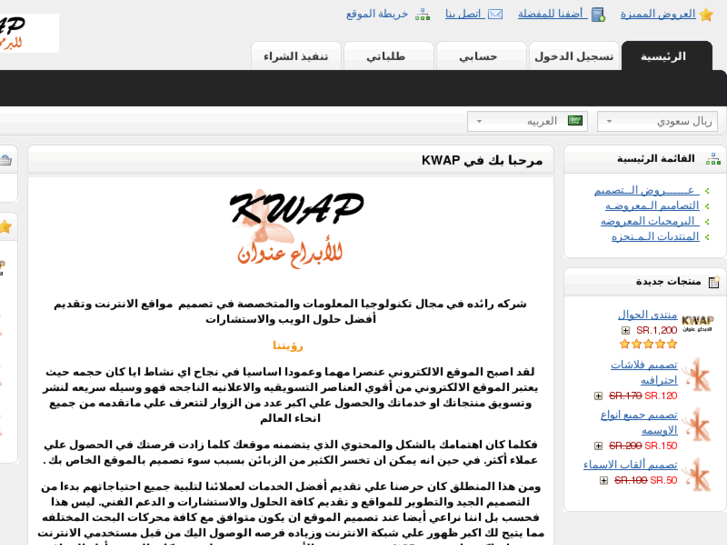Open the ريال سعودي currency dropdown
Screen dimensions: 727x545
(657, 122)
